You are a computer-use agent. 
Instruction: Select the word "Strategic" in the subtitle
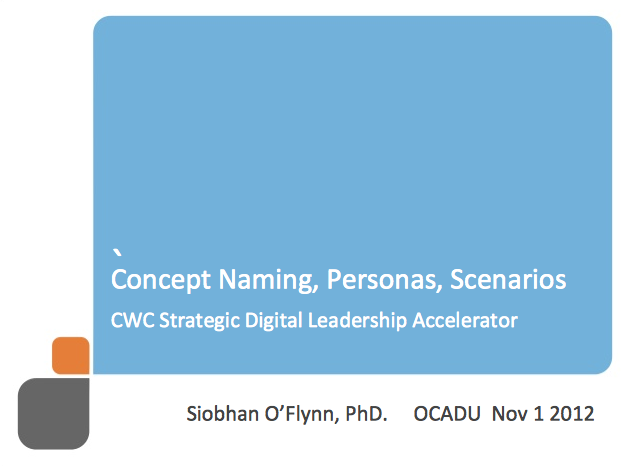[x=200, y=322]
